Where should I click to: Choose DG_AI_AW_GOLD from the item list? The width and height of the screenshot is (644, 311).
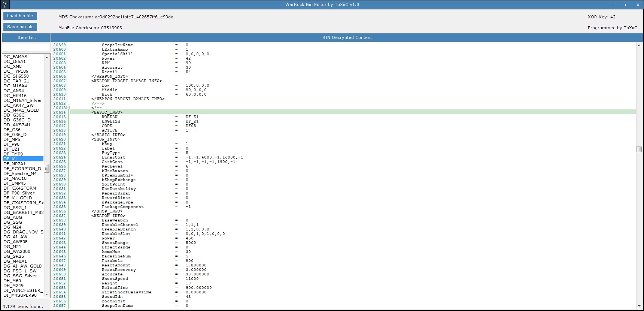pos(23,266)
